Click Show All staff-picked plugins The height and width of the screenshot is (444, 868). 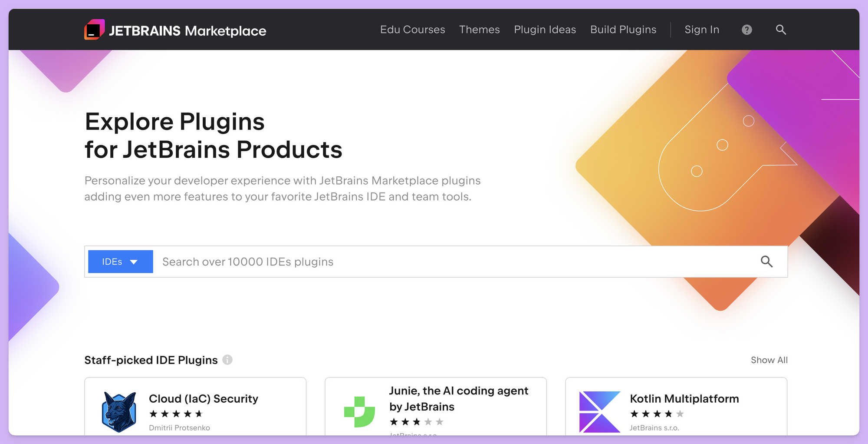(769, 360)
